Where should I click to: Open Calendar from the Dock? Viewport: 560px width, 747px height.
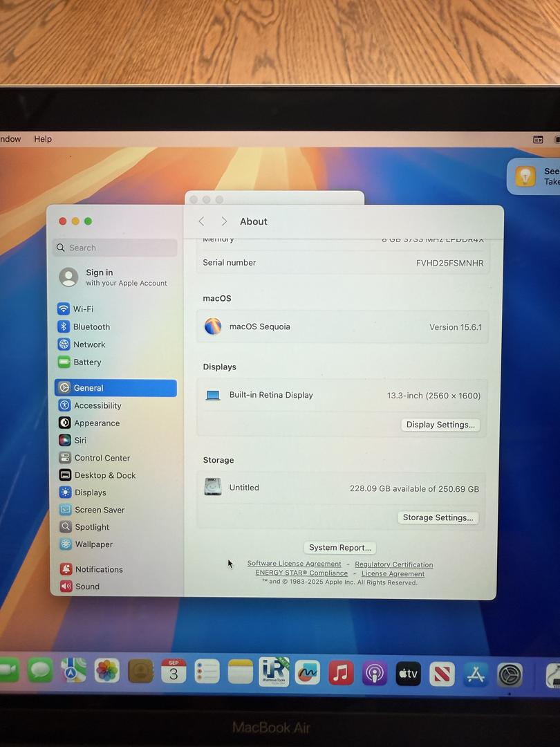[x=174, y=672]
